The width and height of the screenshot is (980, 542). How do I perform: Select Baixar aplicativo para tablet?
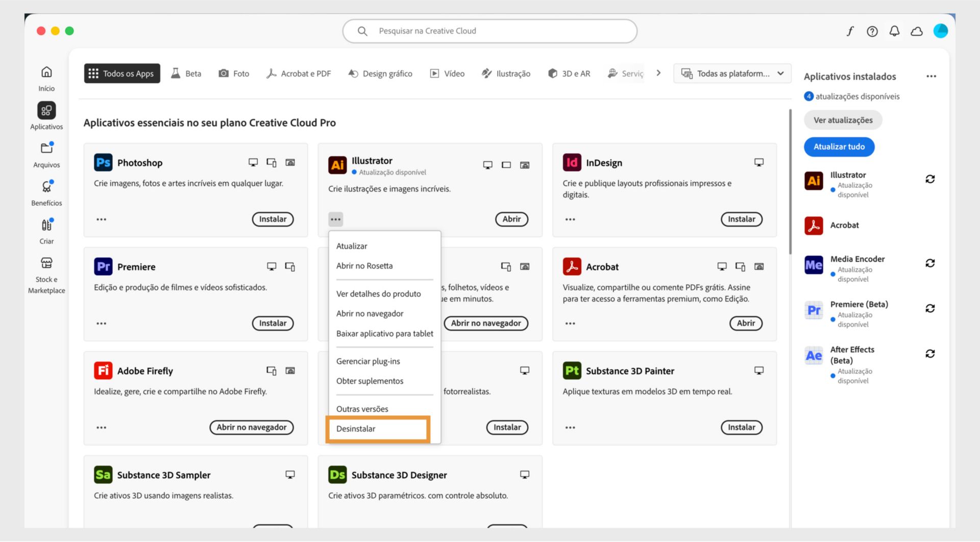click(x=384, y=334)
